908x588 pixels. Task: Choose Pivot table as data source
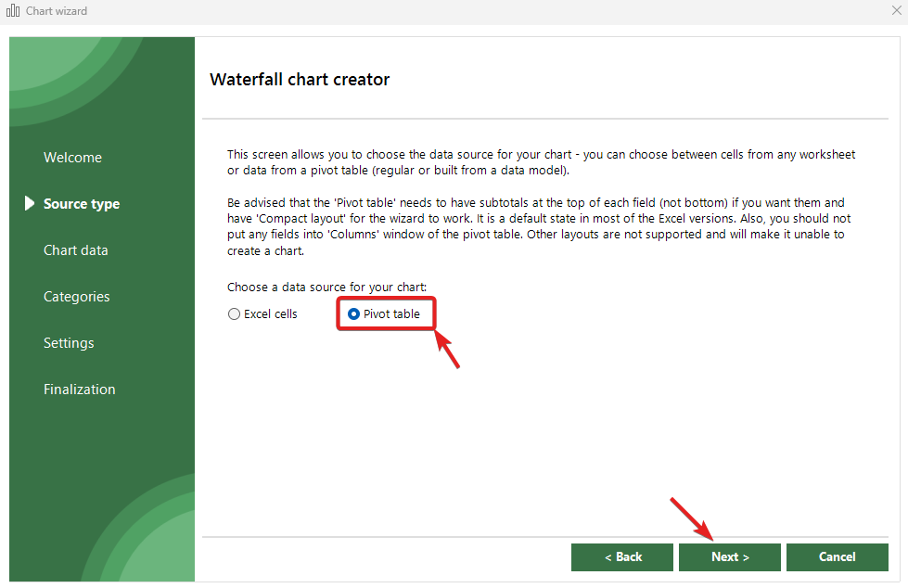pos(353,314)
